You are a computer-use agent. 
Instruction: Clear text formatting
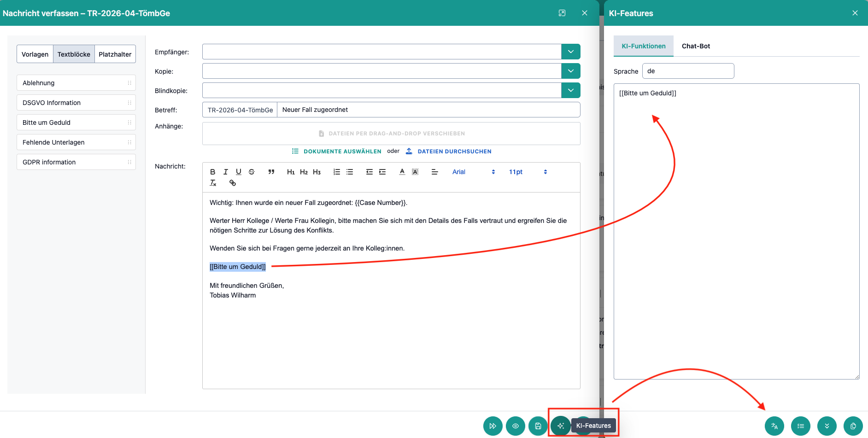[x=213, y=183]
